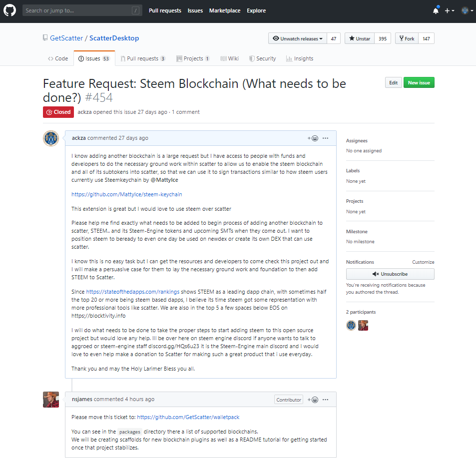Open the ScatterDesktop repository link
476x458 pixels.
point(114,38)
